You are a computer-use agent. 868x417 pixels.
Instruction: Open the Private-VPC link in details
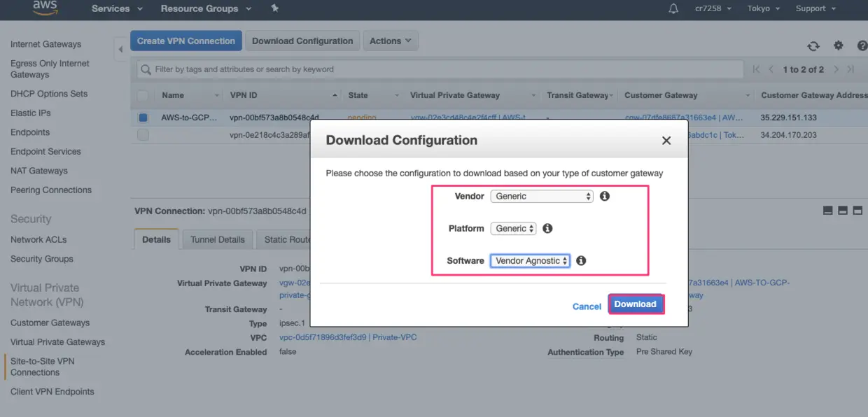pyautogui.click(x=348, y=337)
